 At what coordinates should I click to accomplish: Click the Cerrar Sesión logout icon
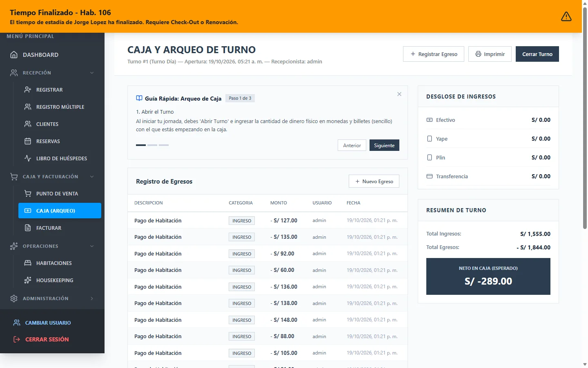click(x=17, y=339)
